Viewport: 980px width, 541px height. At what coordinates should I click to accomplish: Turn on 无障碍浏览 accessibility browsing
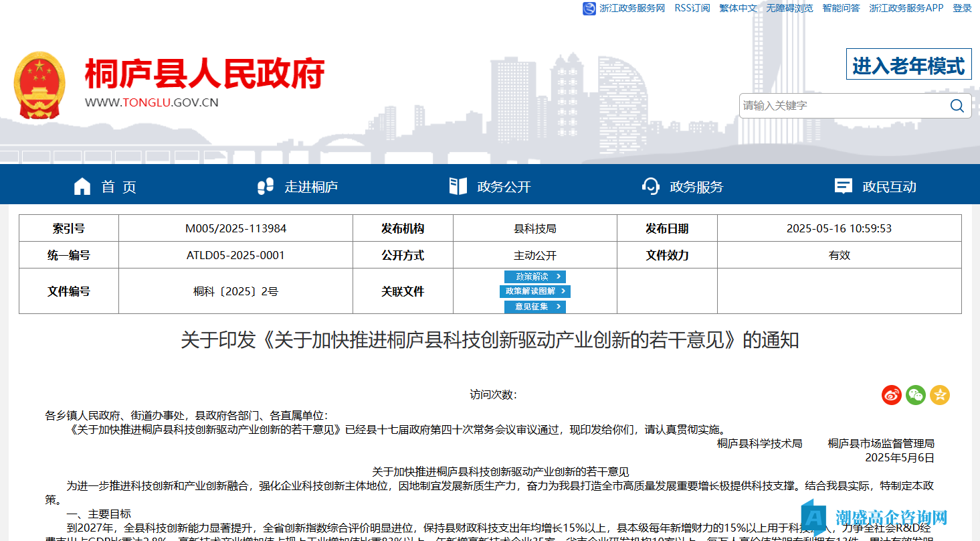pos(789,8)
